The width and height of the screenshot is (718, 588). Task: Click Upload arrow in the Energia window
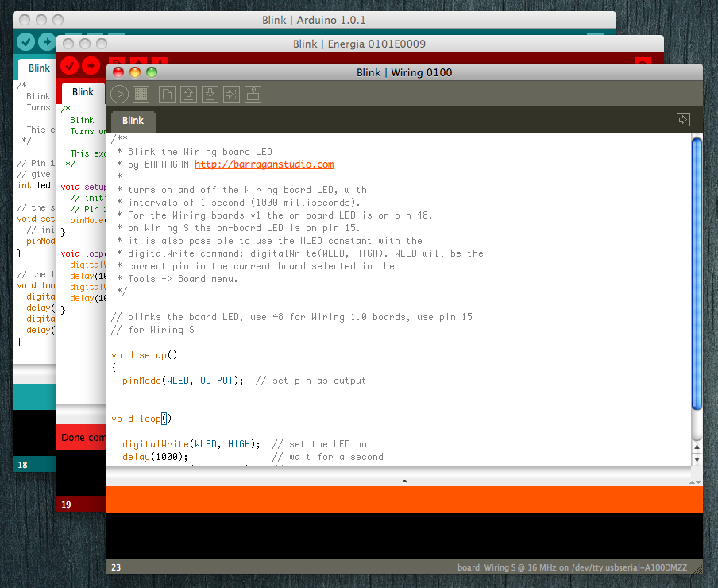(x=91, y=66)
